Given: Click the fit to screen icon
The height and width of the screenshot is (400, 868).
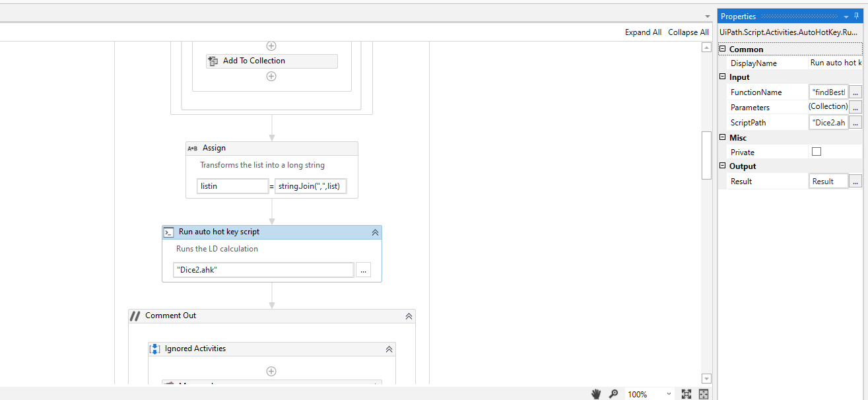Looking at the screenshot, I should 686,394.
